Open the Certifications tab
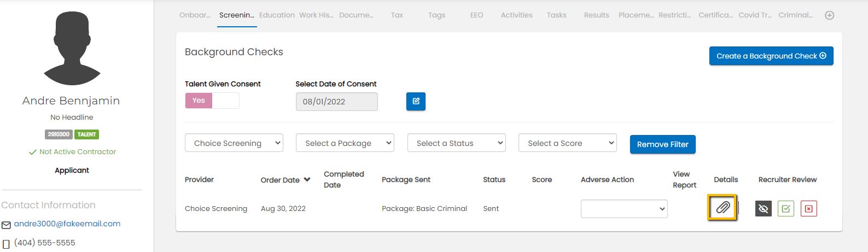868x252 pixels. tap(715, 15)
